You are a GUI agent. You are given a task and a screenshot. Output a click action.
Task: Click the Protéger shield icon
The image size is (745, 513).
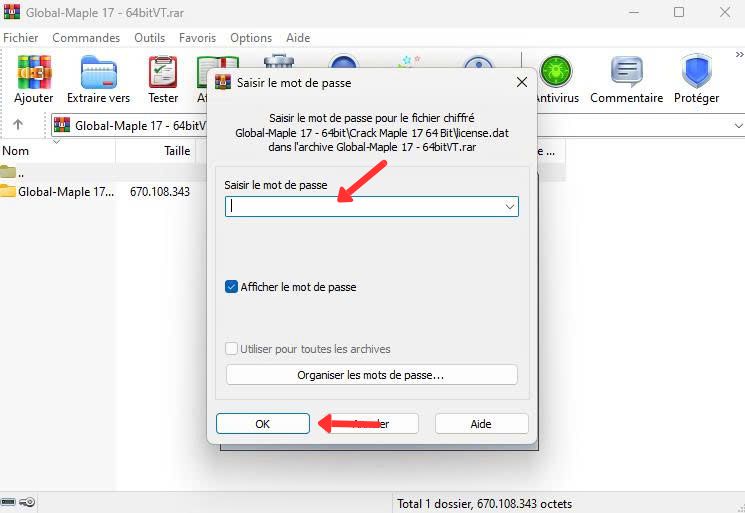[x=696, y=74]
